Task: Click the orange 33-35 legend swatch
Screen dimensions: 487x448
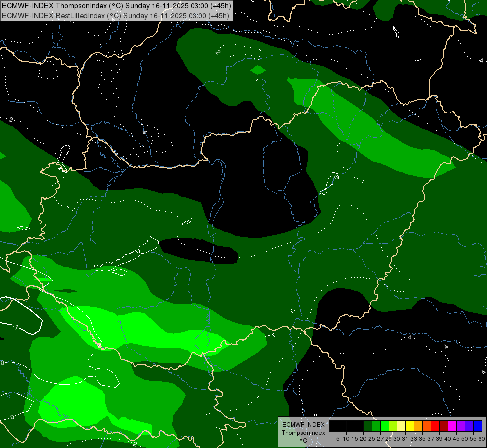Action: [418, 426]
